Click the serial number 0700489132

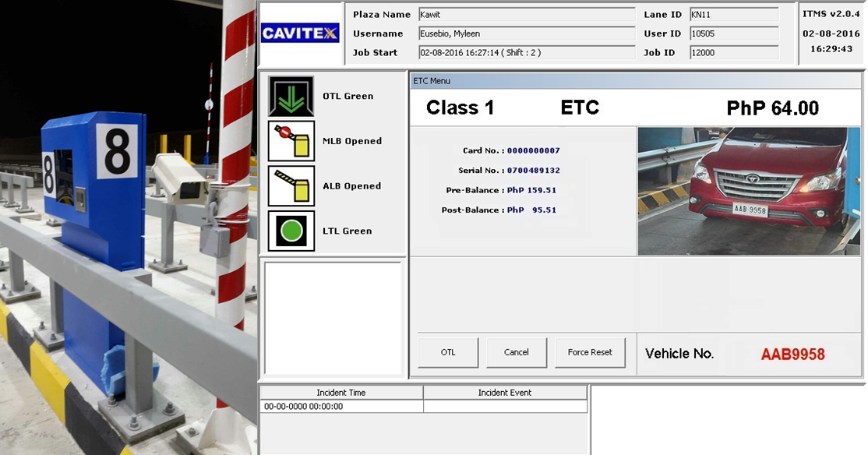pyautogui.click(x=534, y=171)
